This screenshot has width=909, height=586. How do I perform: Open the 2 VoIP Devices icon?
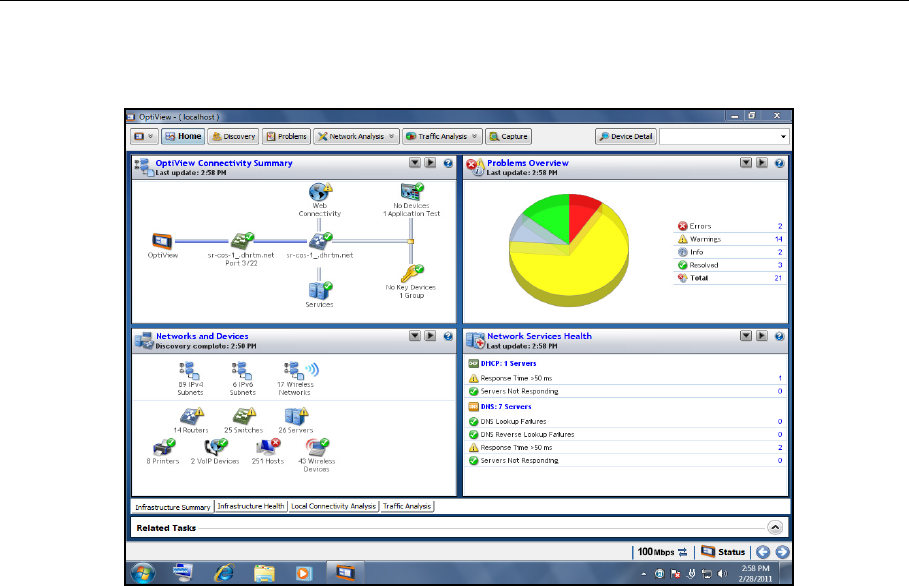[x=216, y=447]
